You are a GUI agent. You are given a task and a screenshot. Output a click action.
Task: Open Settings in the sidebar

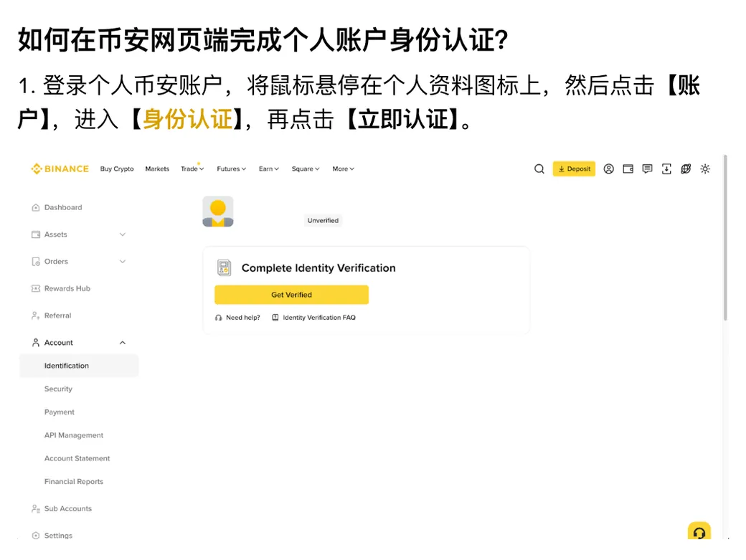coord(58,536)
